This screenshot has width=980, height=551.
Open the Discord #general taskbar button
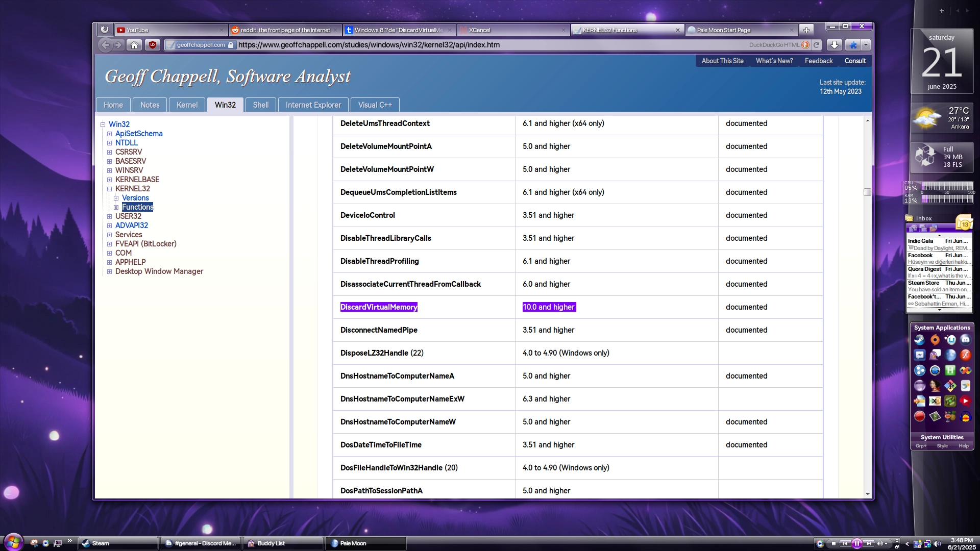(201, 543)
